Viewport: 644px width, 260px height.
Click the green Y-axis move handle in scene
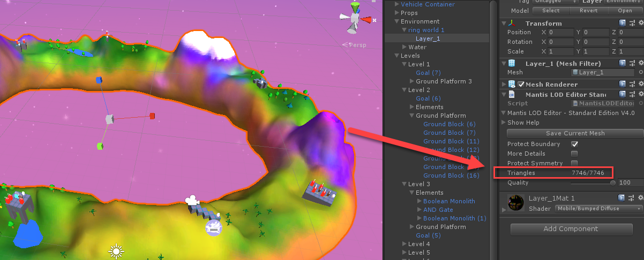point(100,146)
